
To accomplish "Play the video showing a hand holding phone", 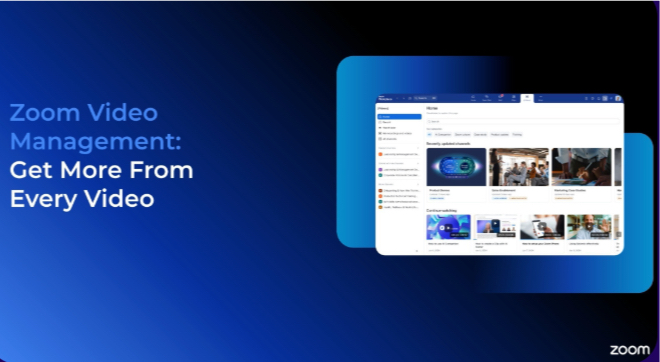I will pyautogui.click(x=542, y=227).
